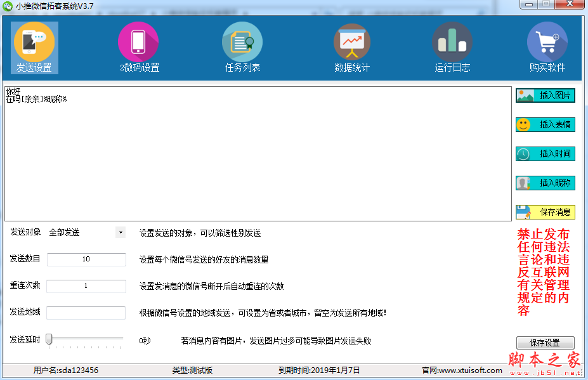The width and height of the screenshot is (588, 380).
Task: Click the 插入图片 insert picture button
Action: click(x=546, y=96)
